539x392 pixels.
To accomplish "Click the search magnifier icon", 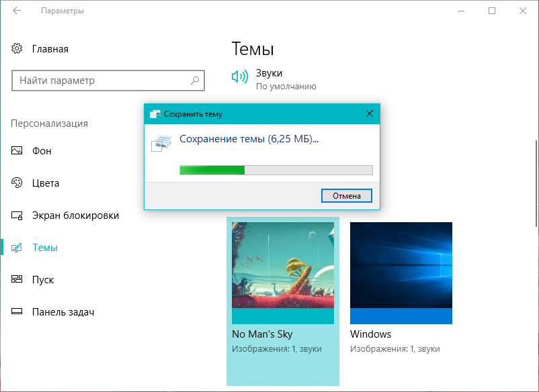I will pos(195,81).
